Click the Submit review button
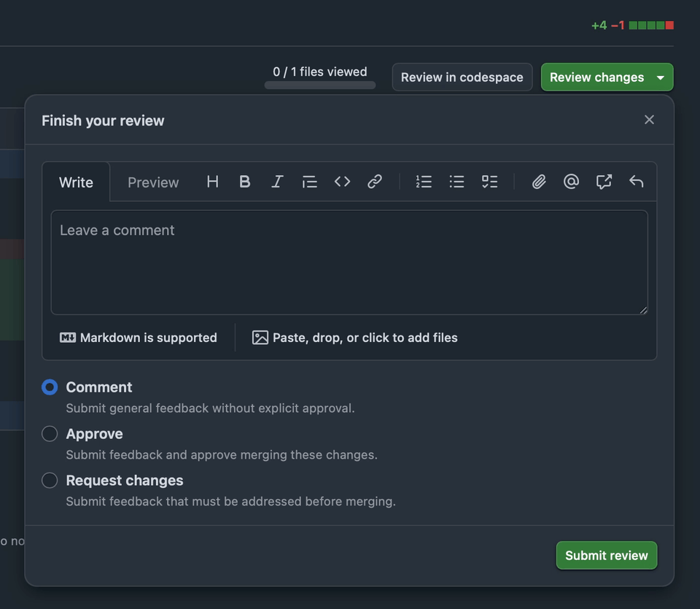 pos(606,556)
